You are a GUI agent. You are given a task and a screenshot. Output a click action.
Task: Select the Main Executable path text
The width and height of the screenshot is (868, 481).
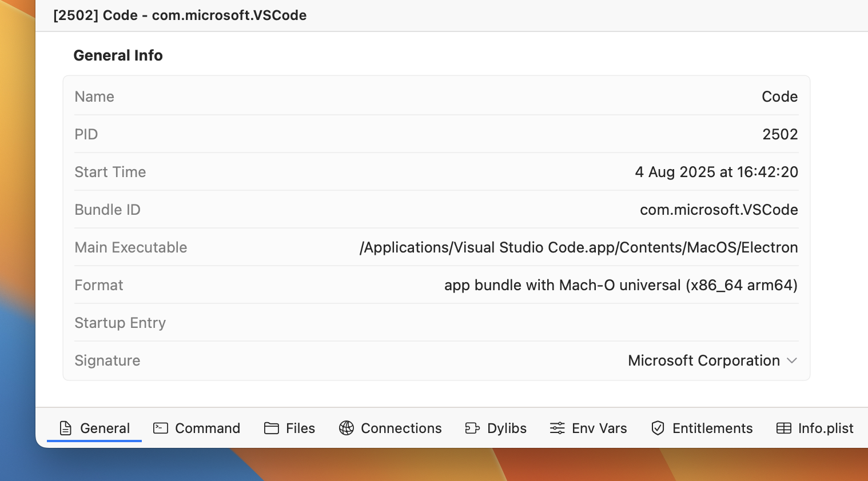(578, 247)
